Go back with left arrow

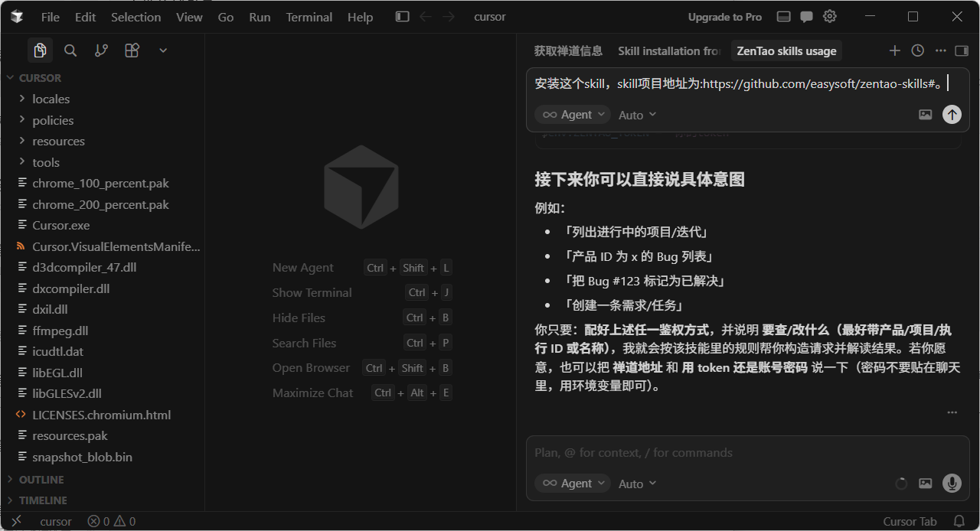(426, 17)
